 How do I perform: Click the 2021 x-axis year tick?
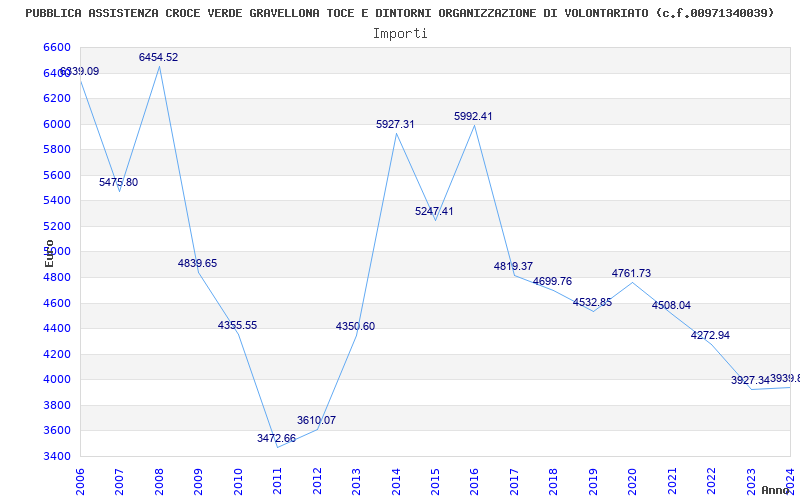[672, 481]
